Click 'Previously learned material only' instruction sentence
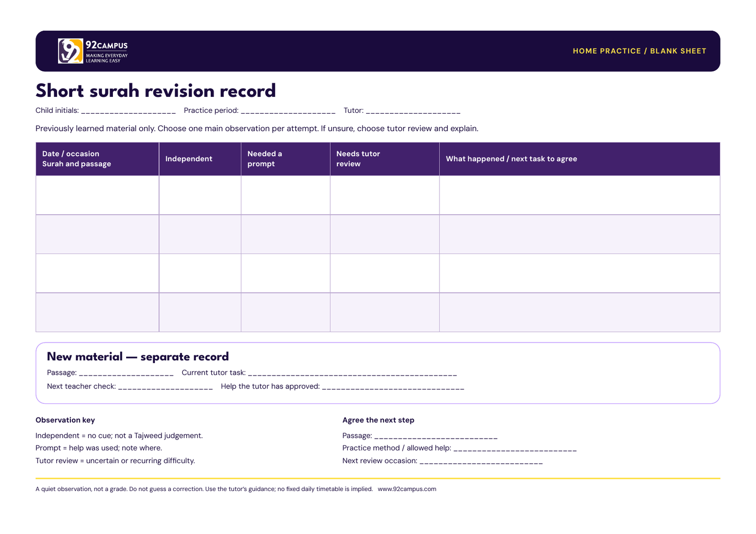The height and width of the screenshot is (534, 756). [257, 128]
